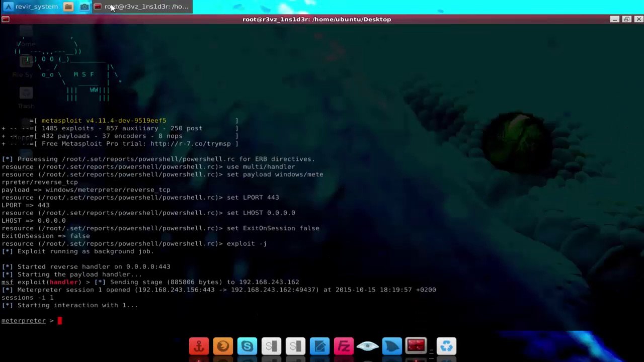Image resolution: width=644 pixels, height=362 pixels.
Task: Click the 'sessions -i 1' command text
Action: (x=27, y=298)
